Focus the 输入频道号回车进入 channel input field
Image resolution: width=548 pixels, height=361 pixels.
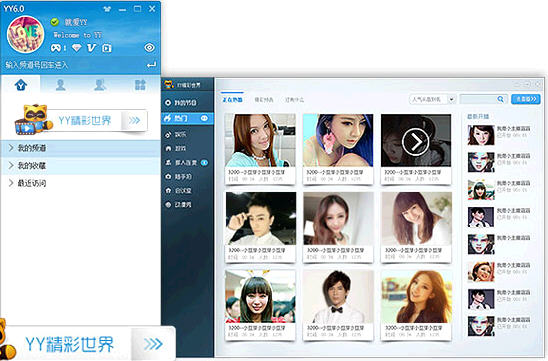[73, 65]
